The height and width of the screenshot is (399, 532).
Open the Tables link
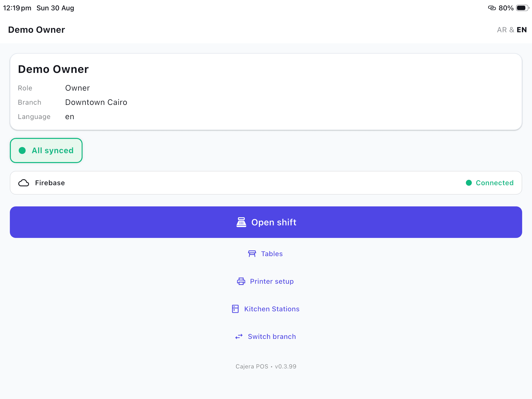click(266, 254)
